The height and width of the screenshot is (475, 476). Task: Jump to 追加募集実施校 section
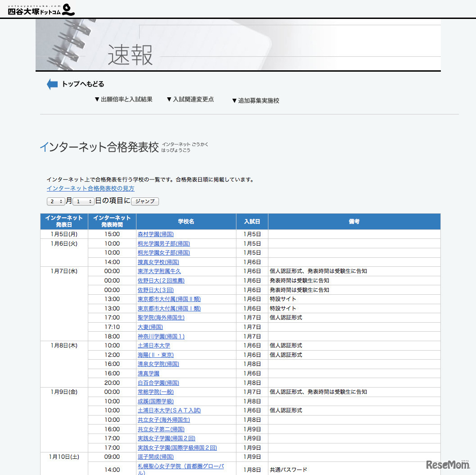tap(255, 100)
